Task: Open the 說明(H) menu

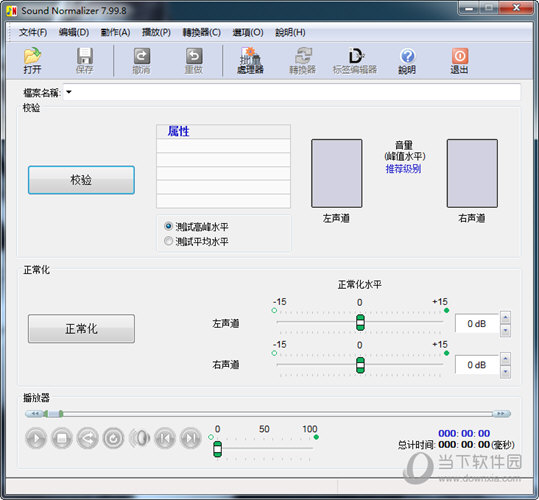Action: (x=290, y=33)
